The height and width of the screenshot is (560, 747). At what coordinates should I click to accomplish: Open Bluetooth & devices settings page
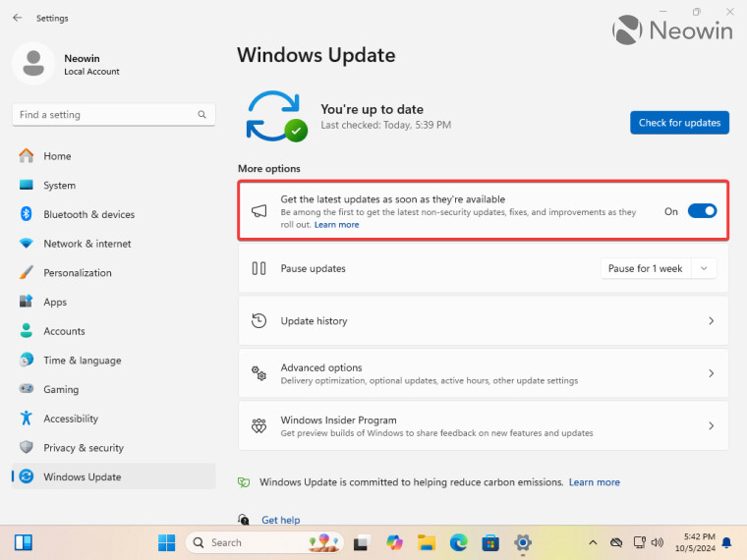(114, 214)
